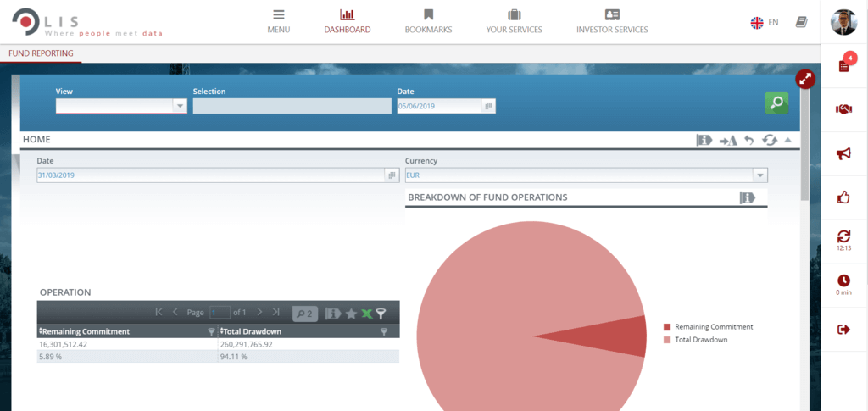Expand the report to full screen
The image size is (868, 411).
tap(805, 79)
